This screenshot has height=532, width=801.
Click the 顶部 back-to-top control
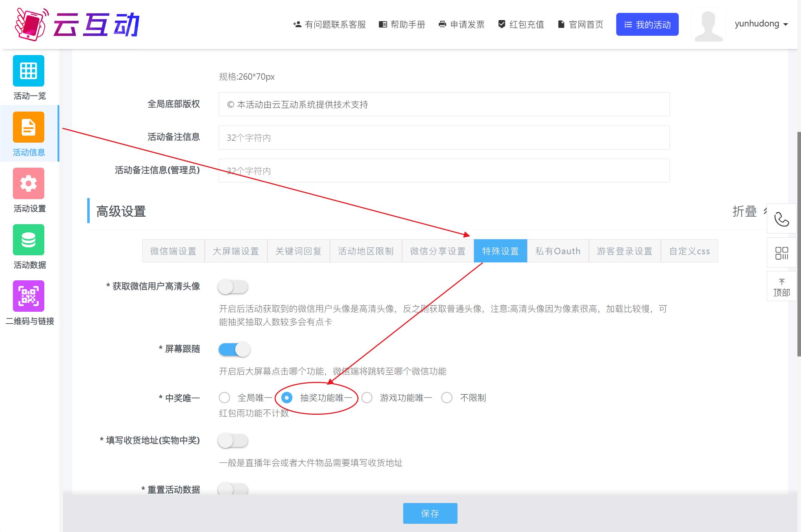click(x=782, y=286)
